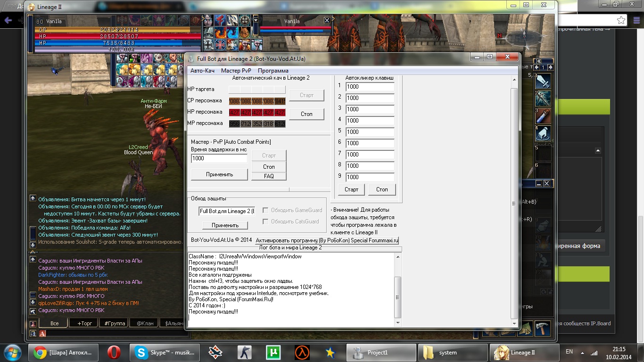Open the Авто-Кач menu
The height and width of the screenshot is (362, 644).
point(202,71)
